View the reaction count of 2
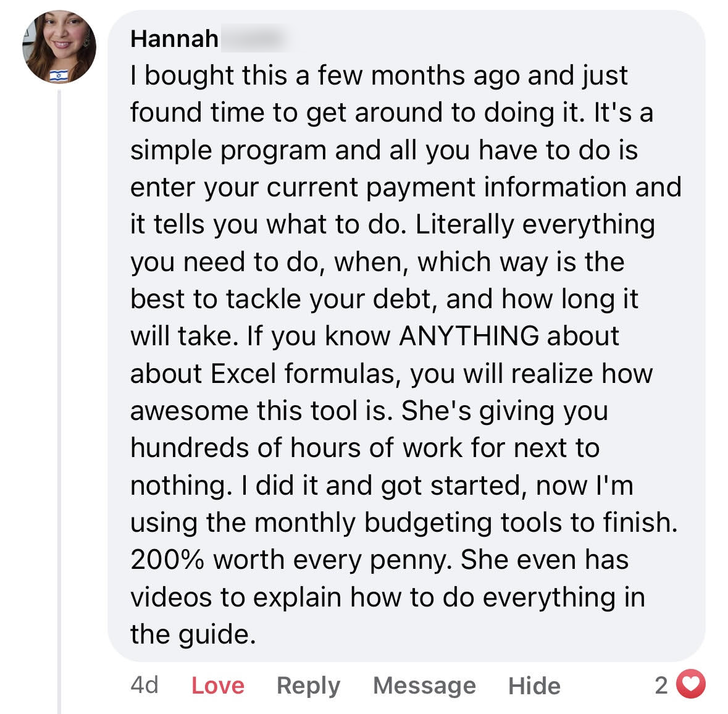 tap(661, 685)
